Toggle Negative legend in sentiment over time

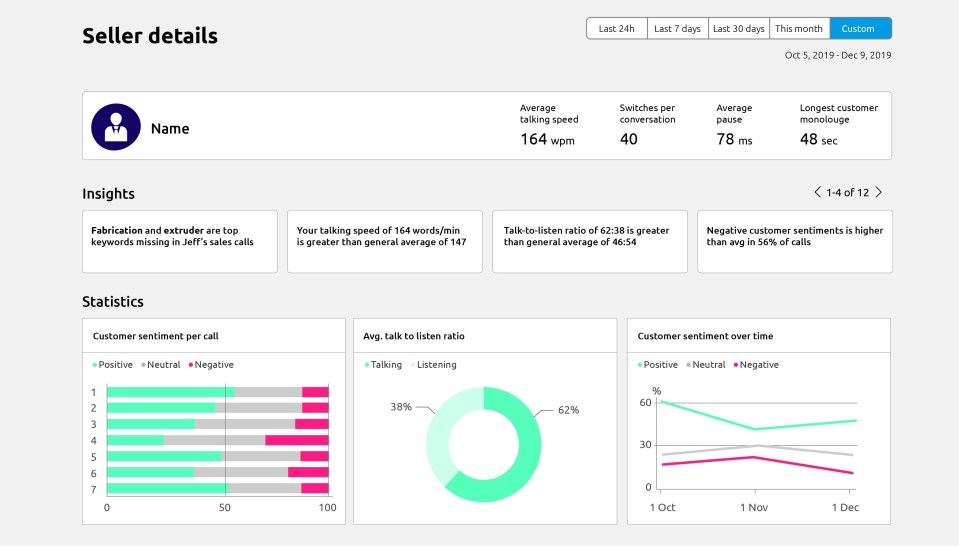[x=755, y=365]
